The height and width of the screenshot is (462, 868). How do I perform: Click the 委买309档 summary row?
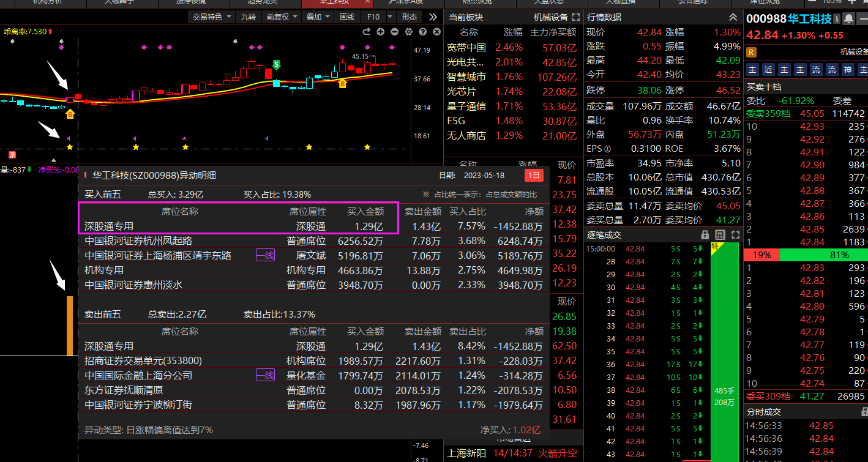806,397
